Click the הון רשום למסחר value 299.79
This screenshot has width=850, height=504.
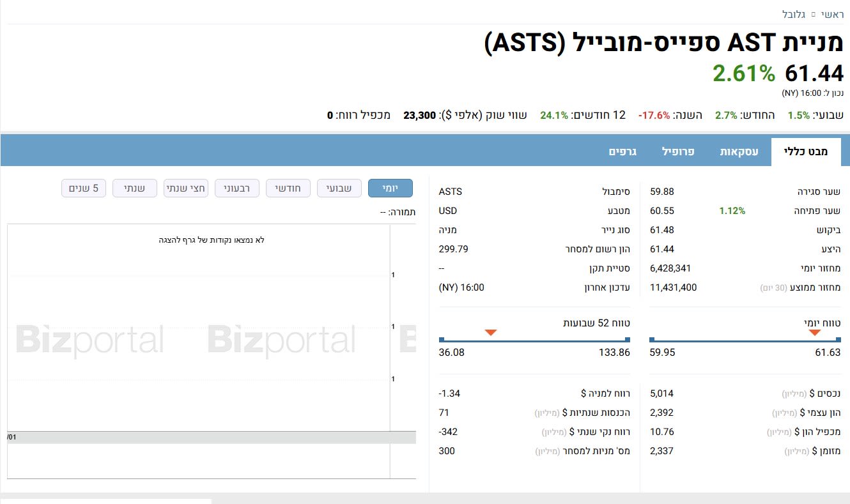coord(454,249)
